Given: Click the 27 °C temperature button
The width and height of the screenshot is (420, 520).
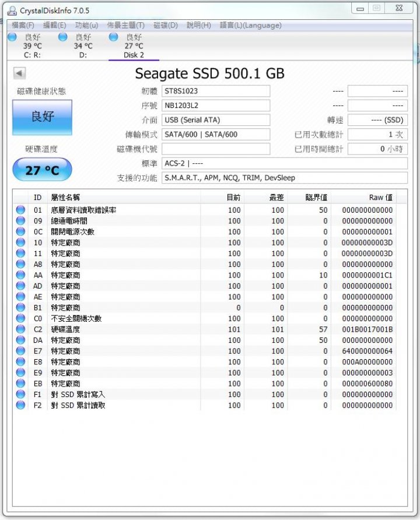Looking at the screenshot, I should 42,170.
